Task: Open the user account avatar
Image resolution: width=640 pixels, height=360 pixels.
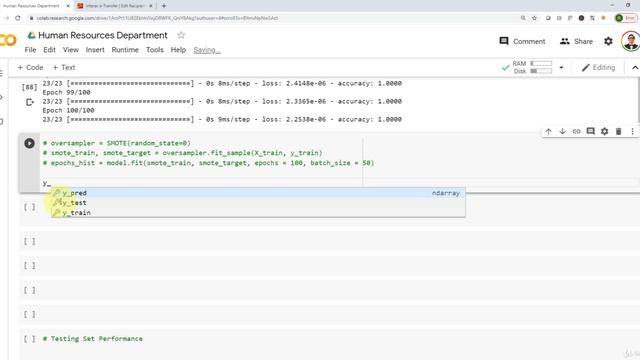Action: 631,41
